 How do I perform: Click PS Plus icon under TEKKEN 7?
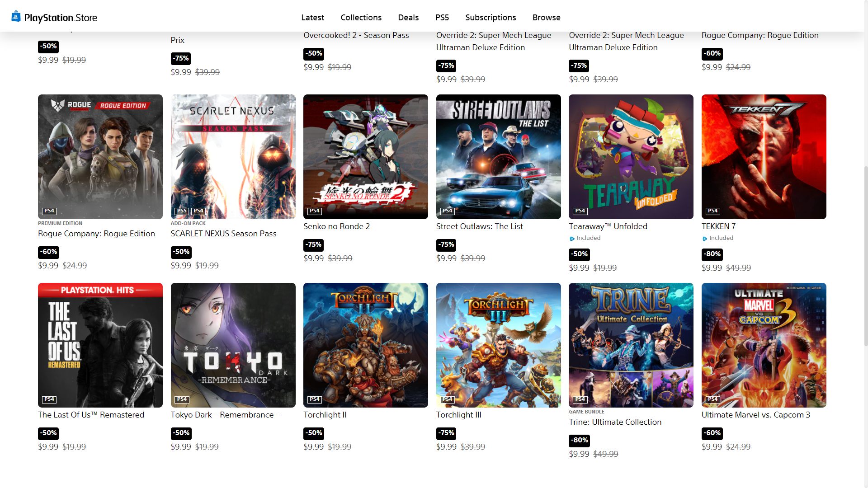pos(705,239)
